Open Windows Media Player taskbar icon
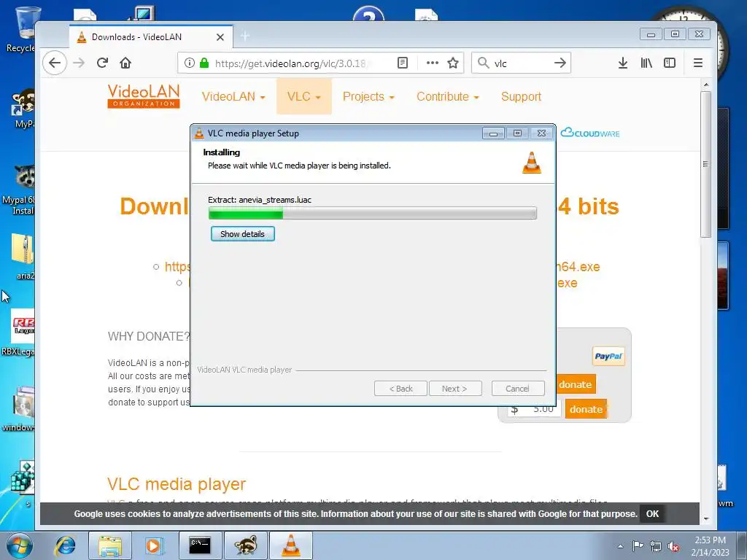The height and width of the screenshot is (560, 747). pos(153,545)
